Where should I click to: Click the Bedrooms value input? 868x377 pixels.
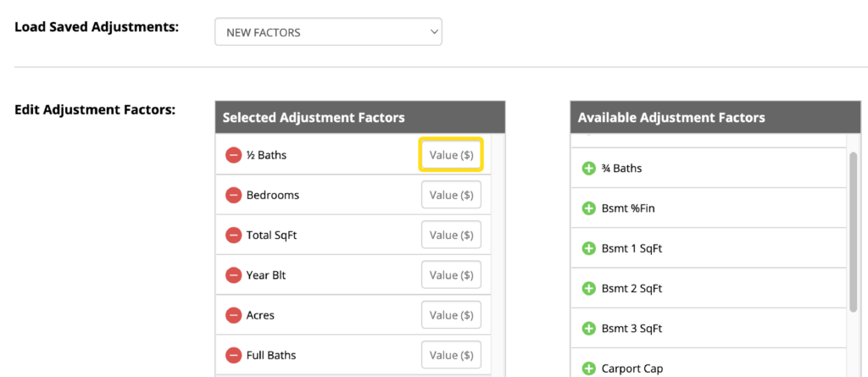point(451,195)
